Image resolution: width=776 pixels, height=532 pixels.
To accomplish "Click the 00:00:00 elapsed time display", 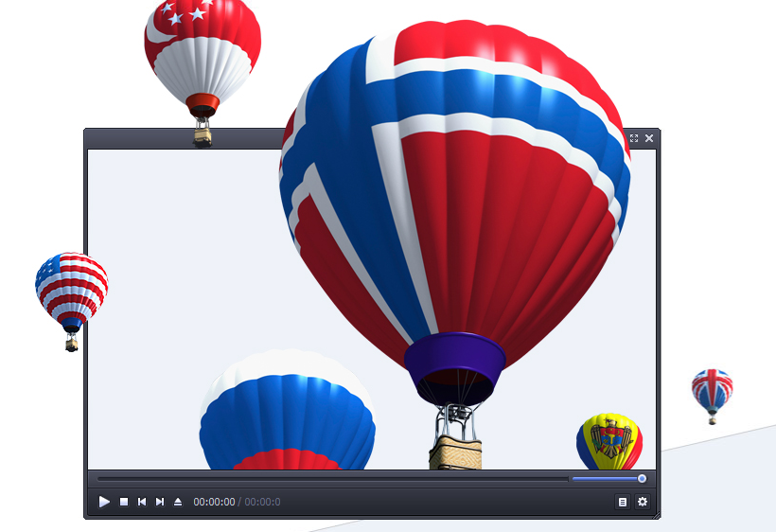I will 214,502.
